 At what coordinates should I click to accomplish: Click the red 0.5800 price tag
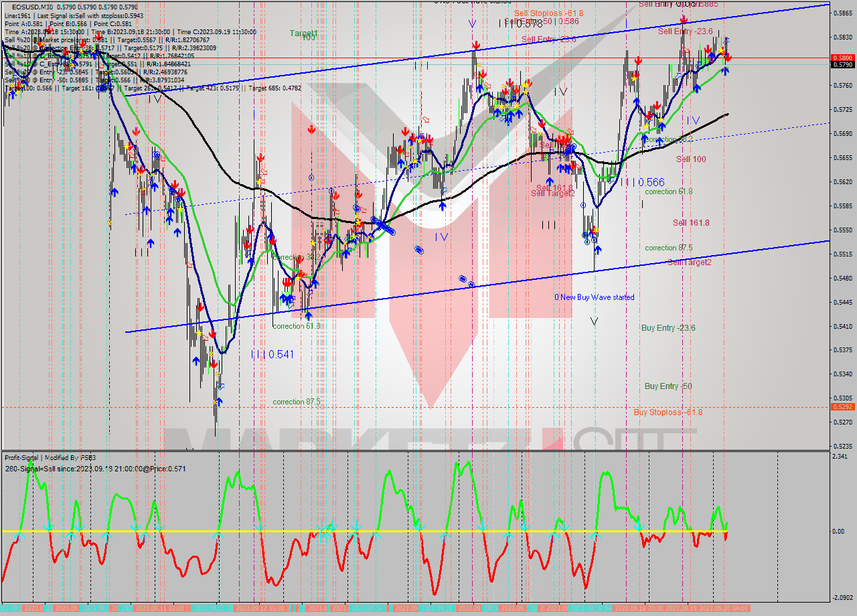click(x=842, y=58)
